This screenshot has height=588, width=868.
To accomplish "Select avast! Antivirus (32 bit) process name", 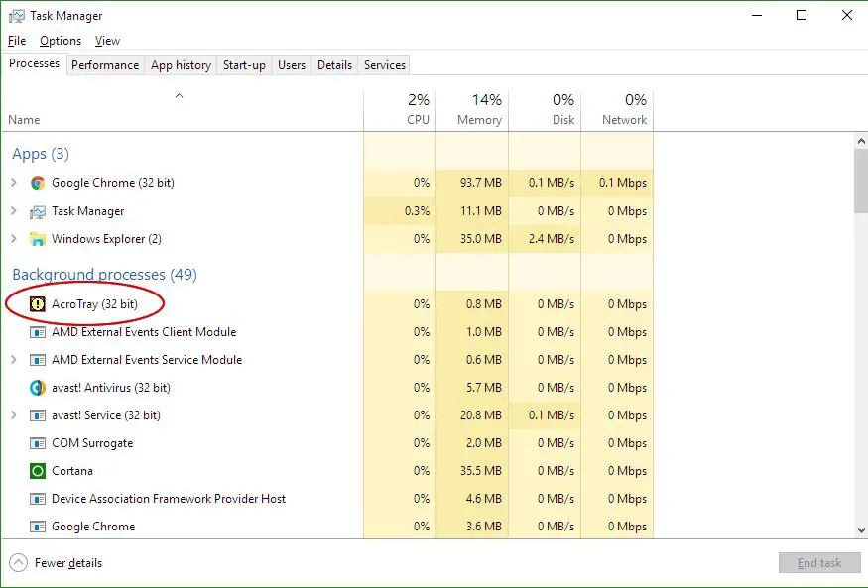I will tap(111, 387).
